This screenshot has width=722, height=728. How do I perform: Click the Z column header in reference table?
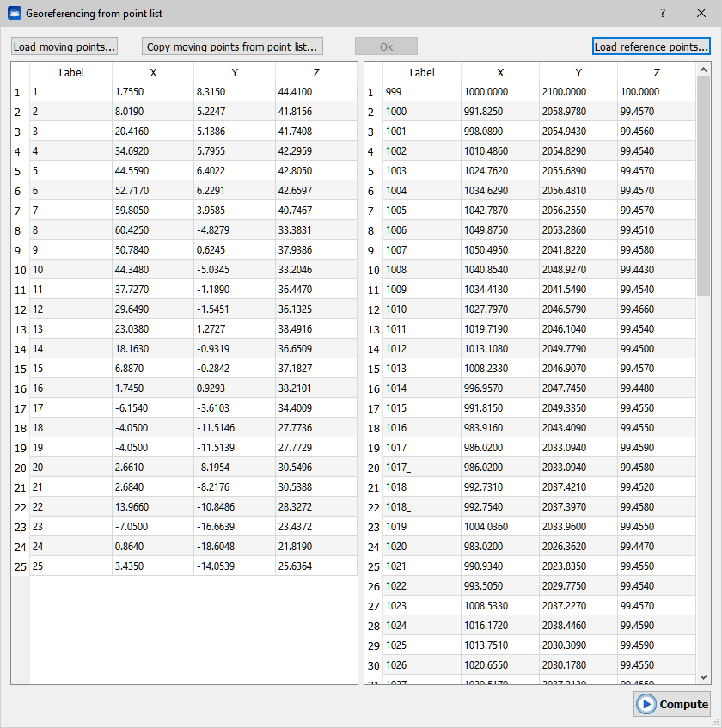[657, 73]
